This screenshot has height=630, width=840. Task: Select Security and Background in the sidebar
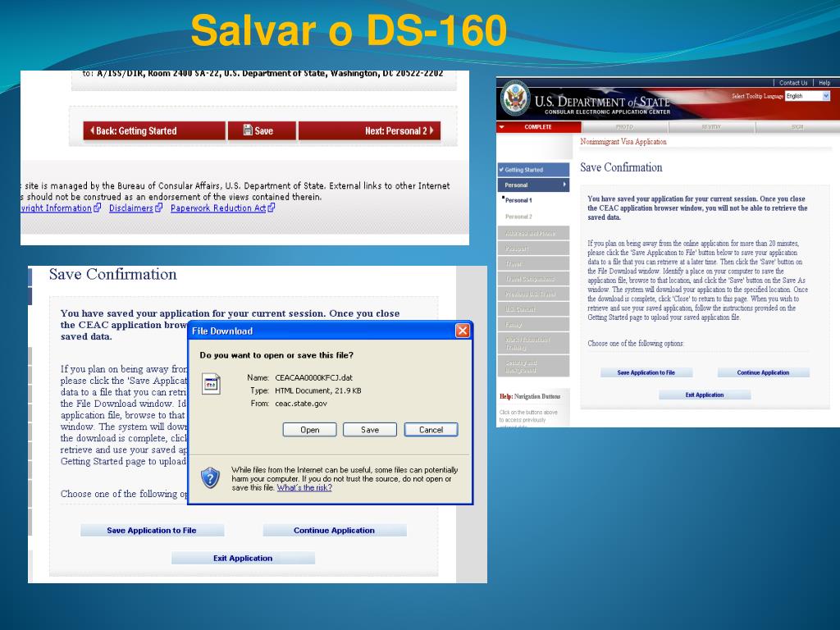(x=533, y=367)
